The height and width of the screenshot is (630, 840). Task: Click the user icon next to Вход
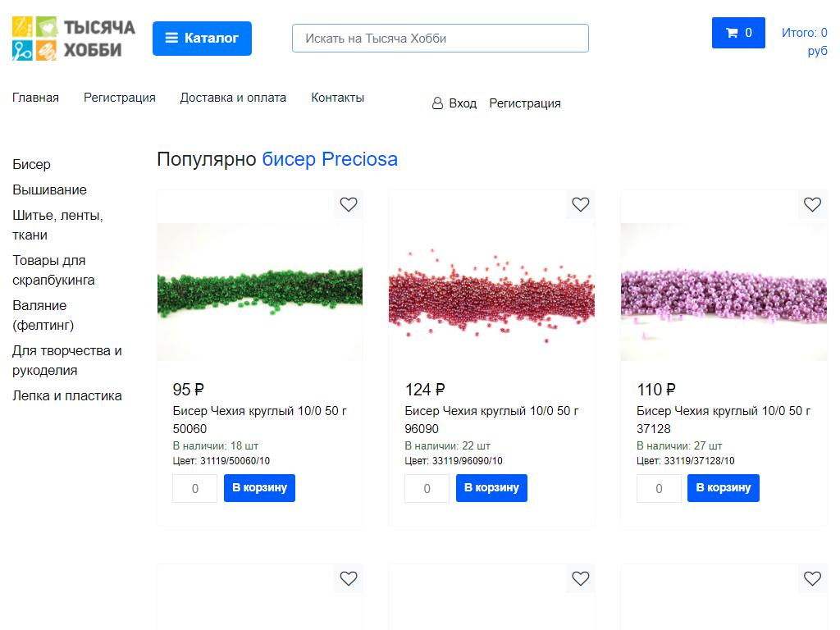coord(437,104)
